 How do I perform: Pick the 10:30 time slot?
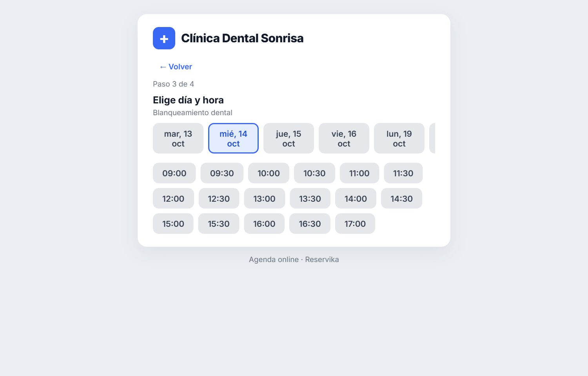[314, 173]
